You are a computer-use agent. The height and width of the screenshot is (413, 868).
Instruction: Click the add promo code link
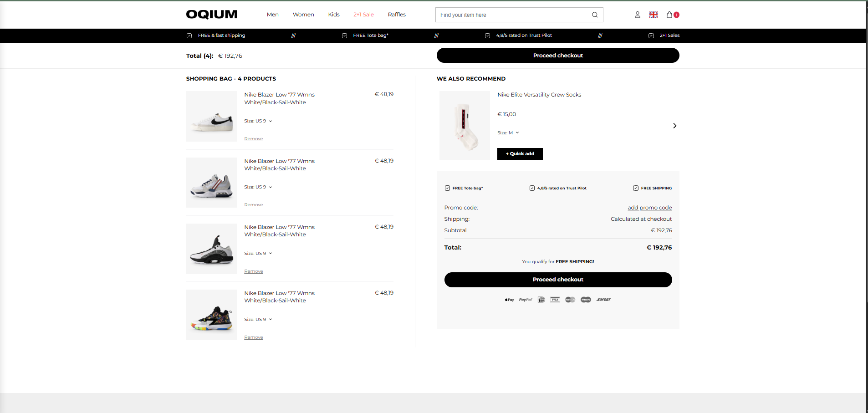tap(650, 208)
